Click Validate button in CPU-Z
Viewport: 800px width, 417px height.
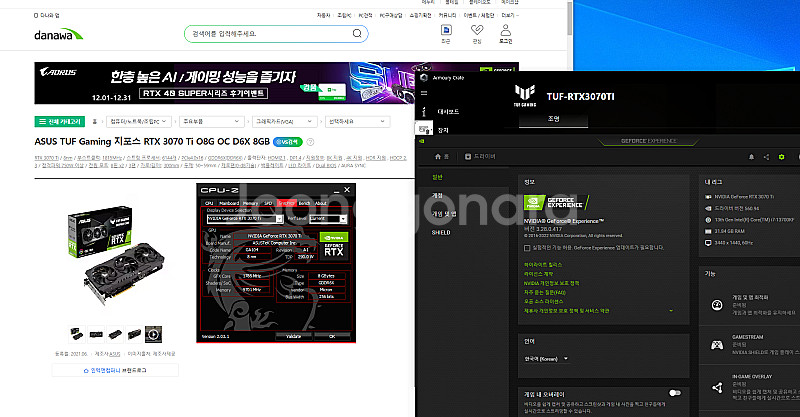pyautogui.click(x=293, y=336)
